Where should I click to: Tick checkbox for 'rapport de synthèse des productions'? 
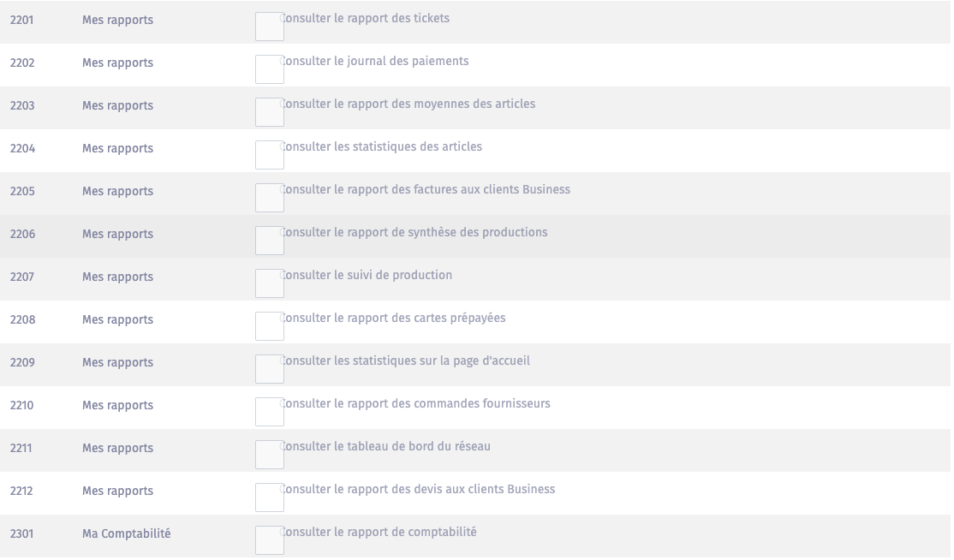click(x=270, y=241)
